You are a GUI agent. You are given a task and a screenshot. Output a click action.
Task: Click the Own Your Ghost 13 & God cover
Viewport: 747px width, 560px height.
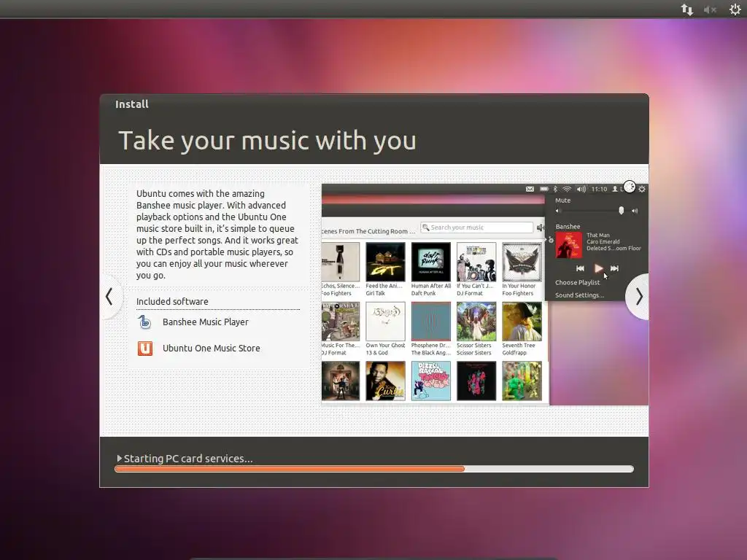(385, 322)
